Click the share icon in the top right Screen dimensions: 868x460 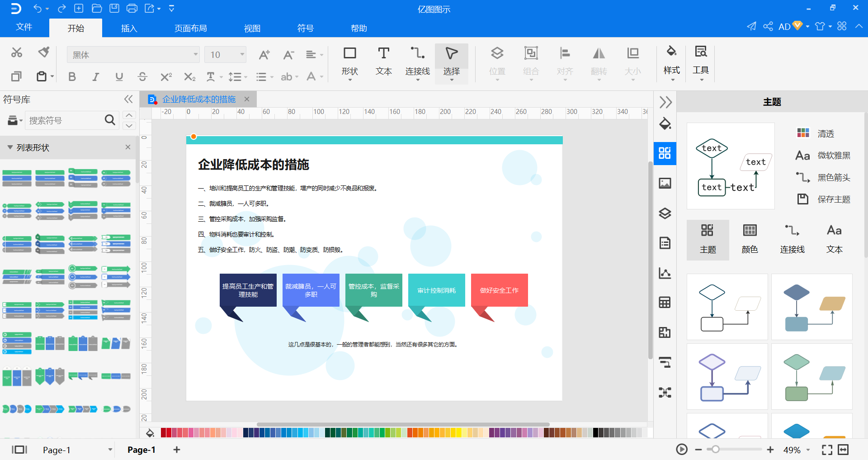[768, 26]
